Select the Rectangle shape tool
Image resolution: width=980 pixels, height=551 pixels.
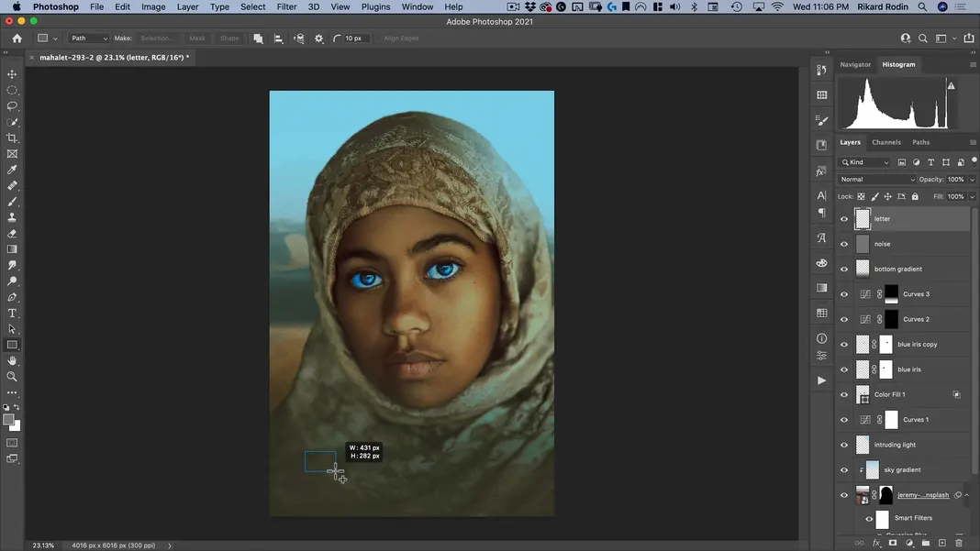(12, 345)
